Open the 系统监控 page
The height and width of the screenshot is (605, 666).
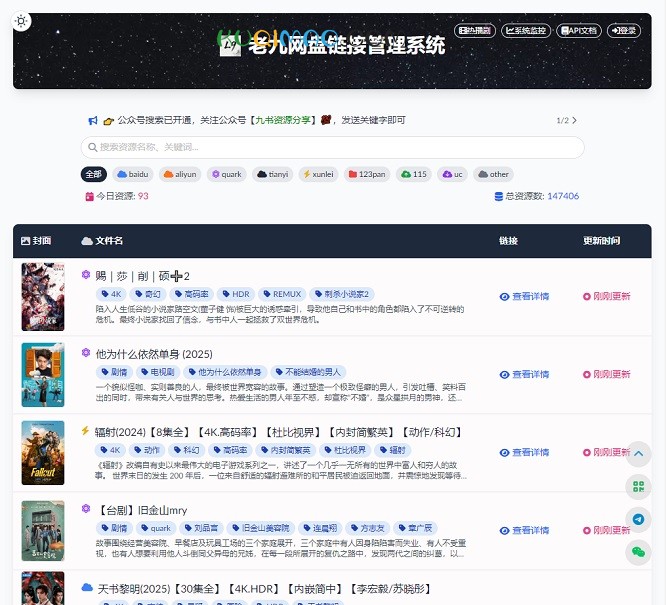[526, 31]
